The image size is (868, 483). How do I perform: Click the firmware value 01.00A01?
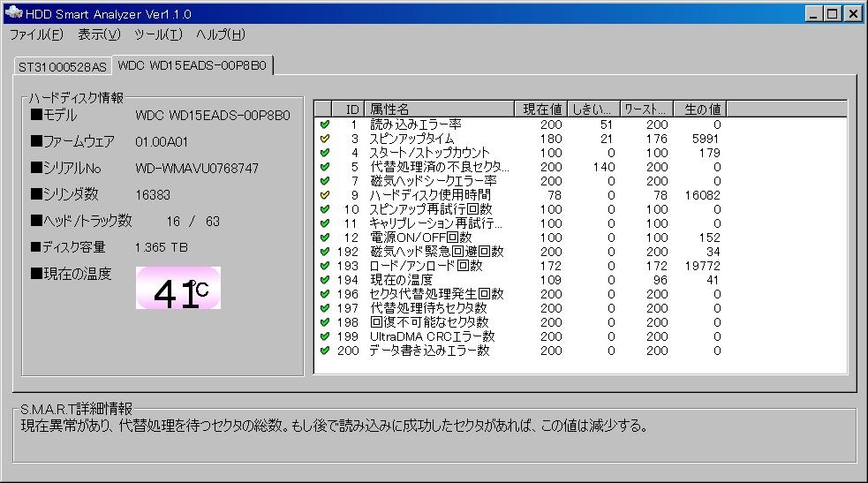[162, 142]
